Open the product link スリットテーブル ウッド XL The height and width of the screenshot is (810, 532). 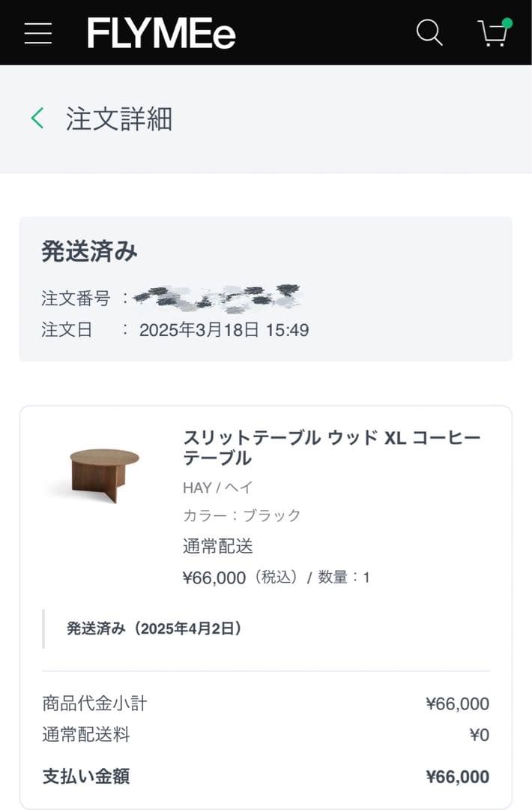tap(330, 446)
